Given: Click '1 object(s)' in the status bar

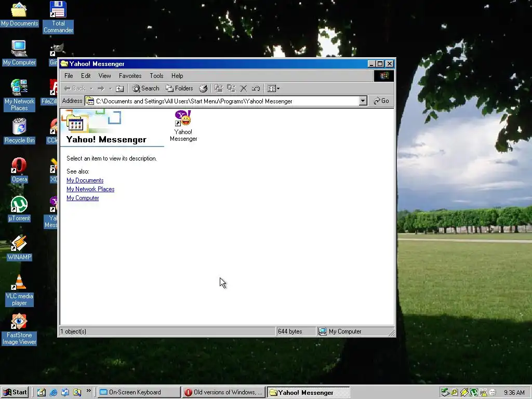Looking at the screenshot, I should pos(73,331).
